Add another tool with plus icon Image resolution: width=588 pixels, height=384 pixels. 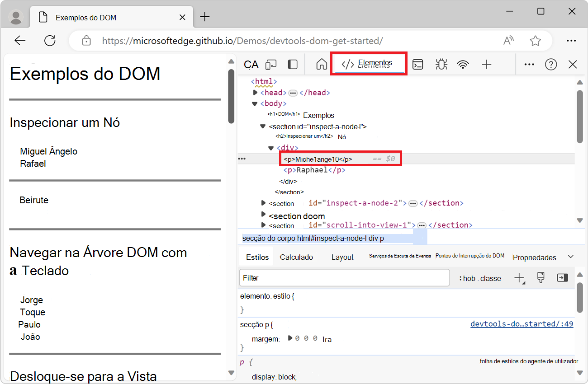tap(486, 65)
